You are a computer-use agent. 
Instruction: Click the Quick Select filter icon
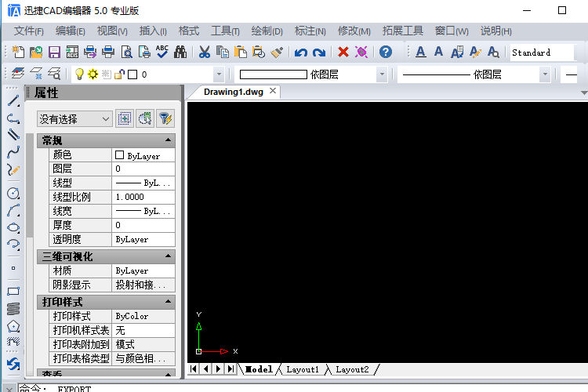click(x=165, y=119)
